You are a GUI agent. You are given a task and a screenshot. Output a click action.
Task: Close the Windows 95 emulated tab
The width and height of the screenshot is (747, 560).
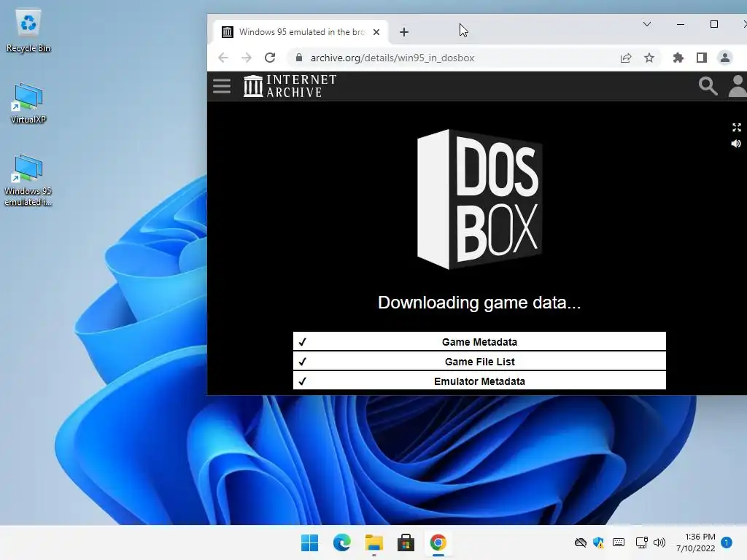pos(376,32)
